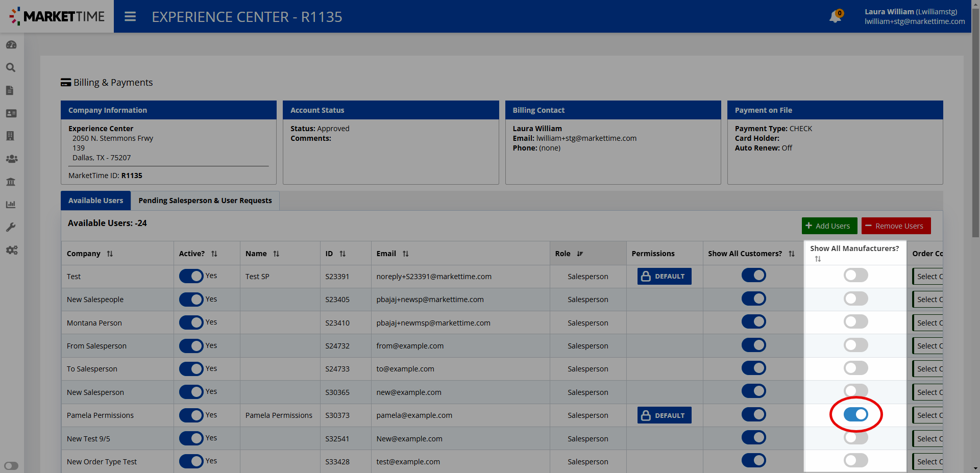Image resolution: width=980 pixels, height=473 pixels.
Task: Open the notification bell icon
Action: (x=835, y=17)
